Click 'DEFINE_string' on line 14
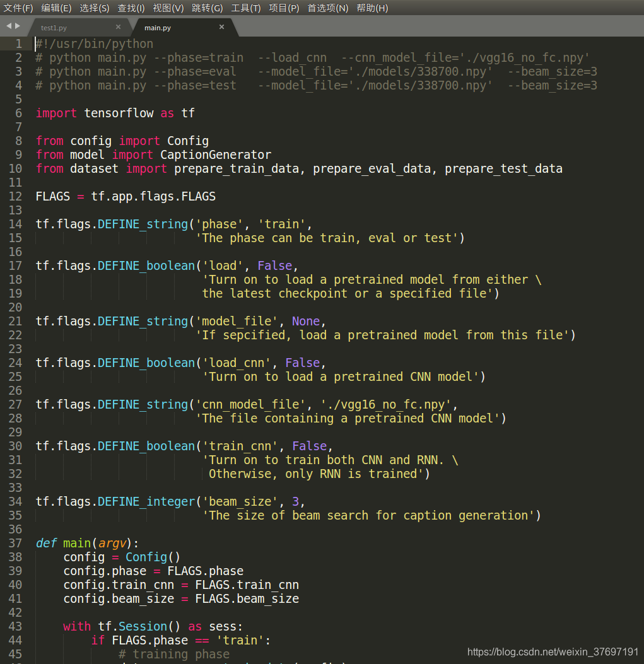The height and width of the screenshot is (664, 644). 143,224
